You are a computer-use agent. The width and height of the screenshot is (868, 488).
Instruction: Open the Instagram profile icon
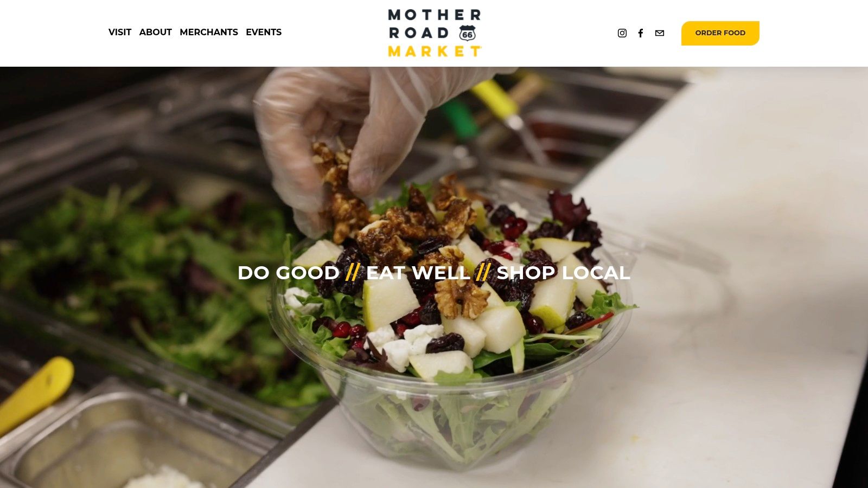pyautogui.click(x=622, y=33)
